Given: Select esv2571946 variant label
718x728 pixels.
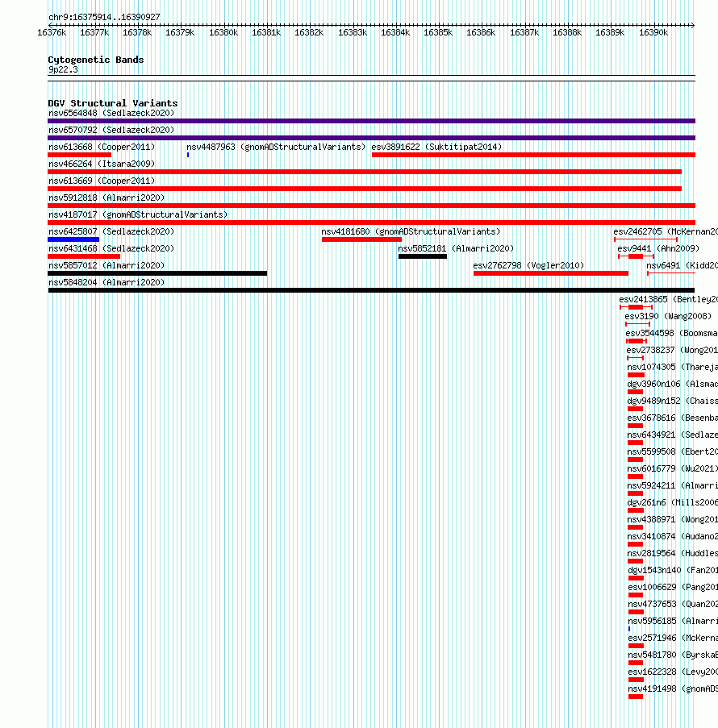Looking at the screenshot, I should (x=673, y=639).
